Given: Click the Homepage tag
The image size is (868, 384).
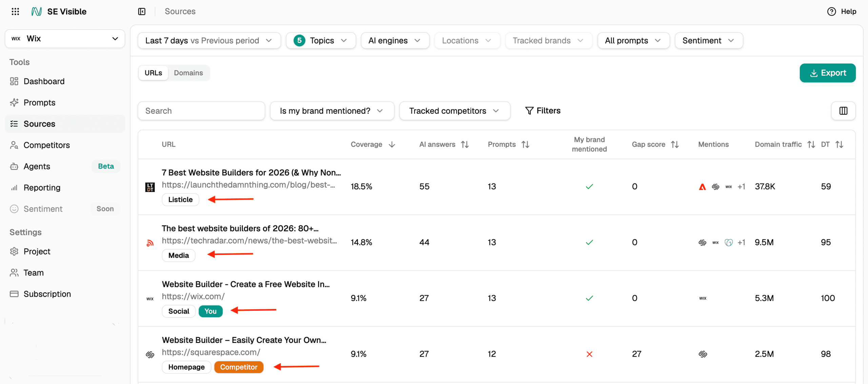Looking at the screenshot, I should tap(186, 367).
